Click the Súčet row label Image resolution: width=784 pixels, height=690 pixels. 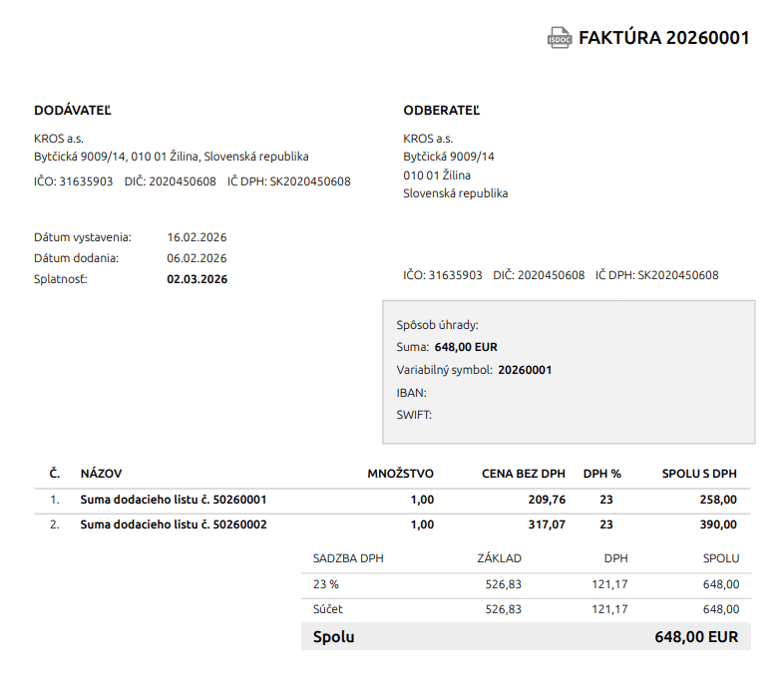(328, 609)
